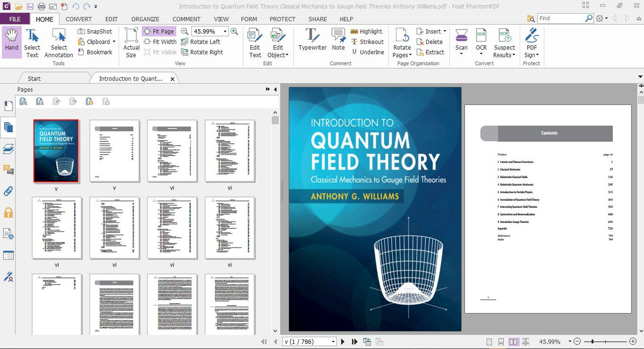The image size is (644, 349).
Task: Expand the PDF Sign dropdown
Action: (537, 55)
